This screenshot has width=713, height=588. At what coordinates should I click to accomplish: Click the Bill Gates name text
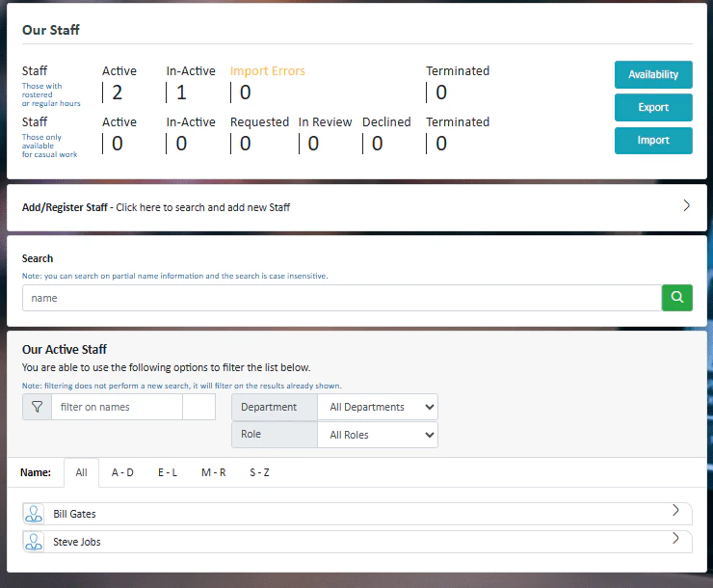[74, 514]
